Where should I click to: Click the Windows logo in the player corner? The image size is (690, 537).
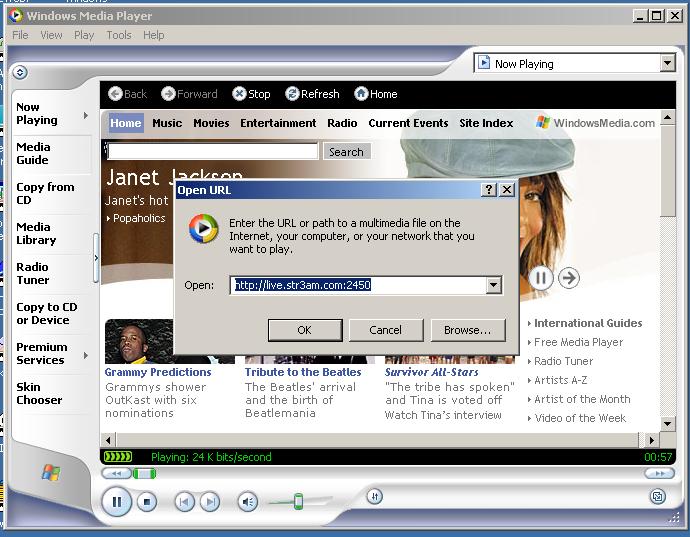click(51, 473)
